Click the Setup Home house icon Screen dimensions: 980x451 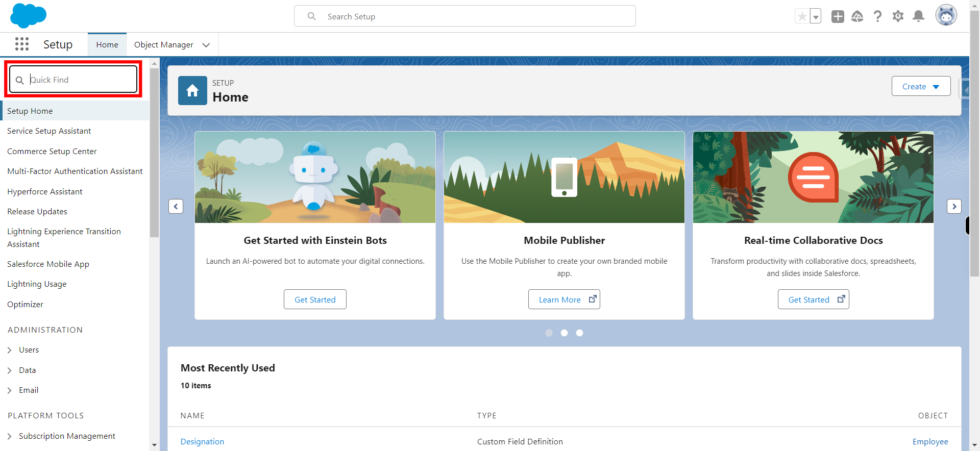(192, 91)
